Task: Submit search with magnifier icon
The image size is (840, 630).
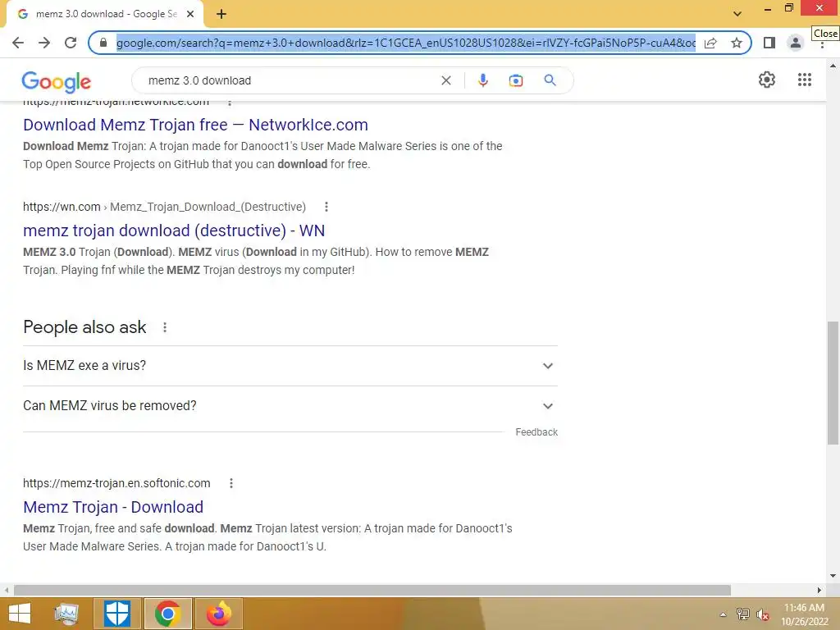Action: coord(550,80)
